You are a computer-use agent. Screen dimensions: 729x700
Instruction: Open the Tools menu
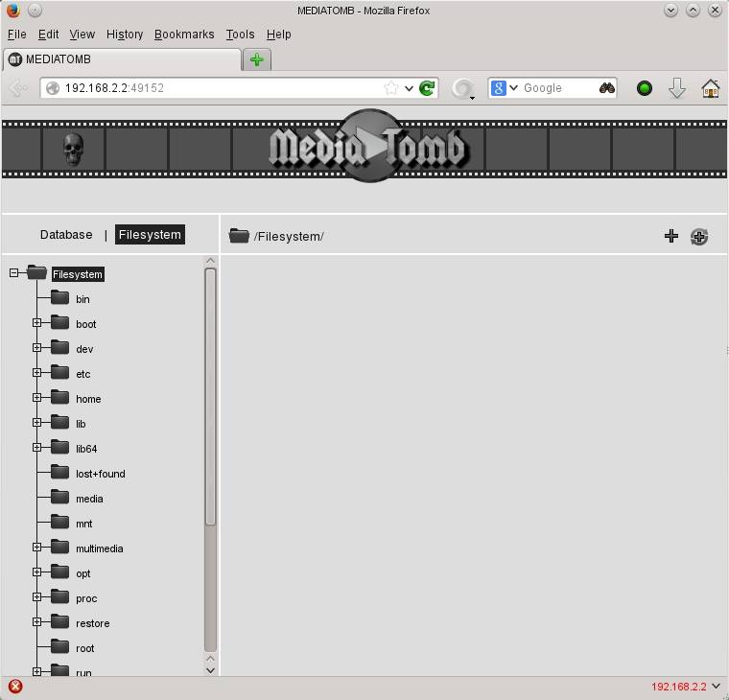point(240,35)
